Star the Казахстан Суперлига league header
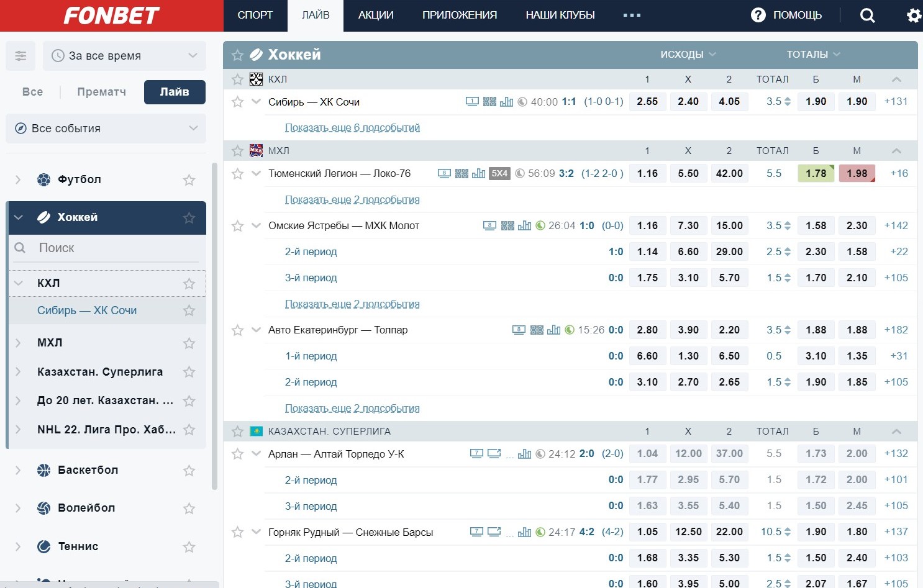This screenshot has height=588, width=923. [237, 431]
